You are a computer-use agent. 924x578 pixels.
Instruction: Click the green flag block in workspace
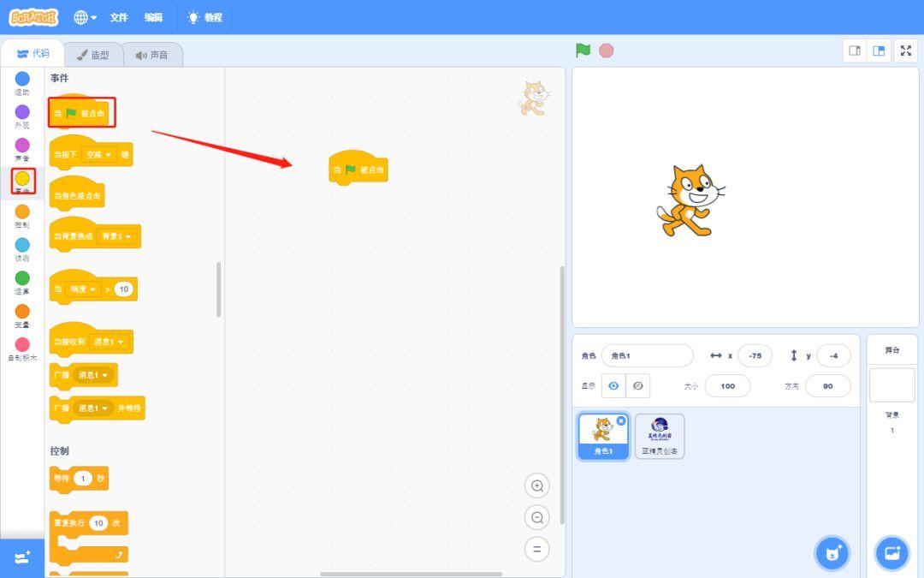point(358,169)
